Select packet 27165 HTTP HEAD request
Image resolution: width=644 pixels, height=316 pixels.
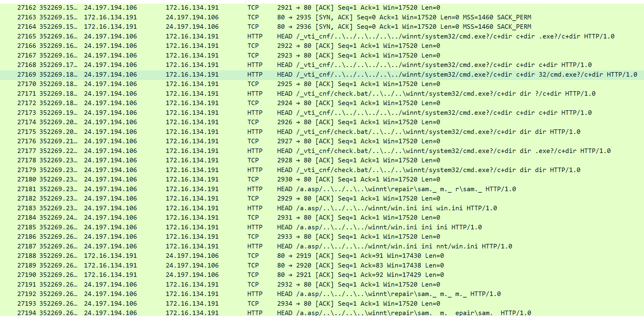tap(322, 36)
